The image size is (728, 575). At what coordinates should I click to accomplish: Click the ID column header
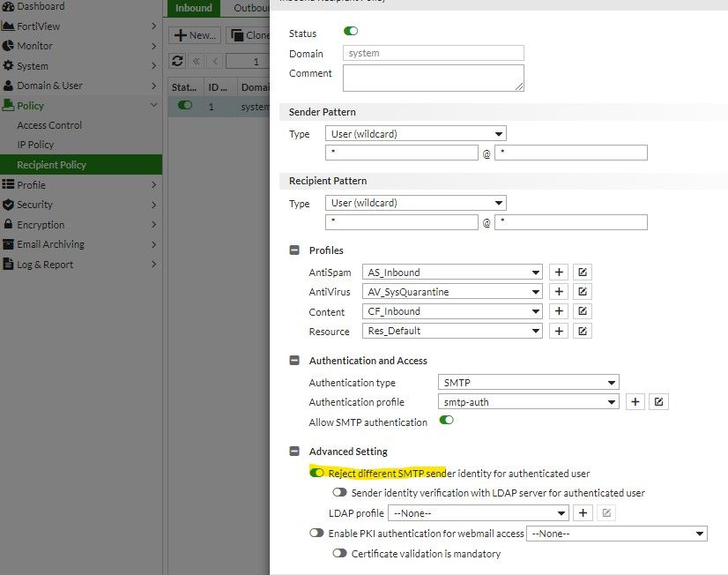point(219,87)
